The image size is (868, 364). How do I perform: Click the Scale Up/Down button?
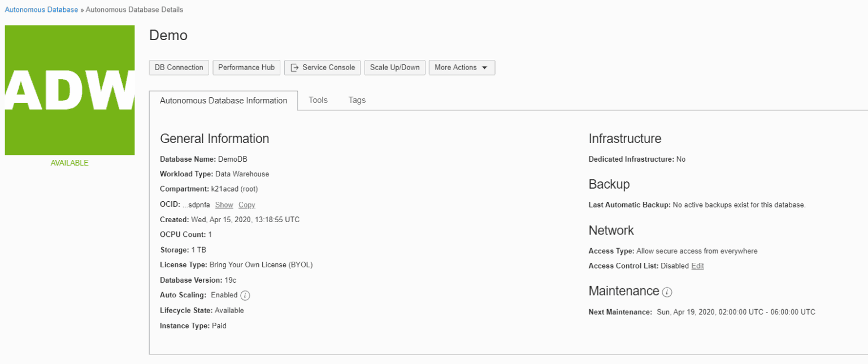tap(394, 67)
